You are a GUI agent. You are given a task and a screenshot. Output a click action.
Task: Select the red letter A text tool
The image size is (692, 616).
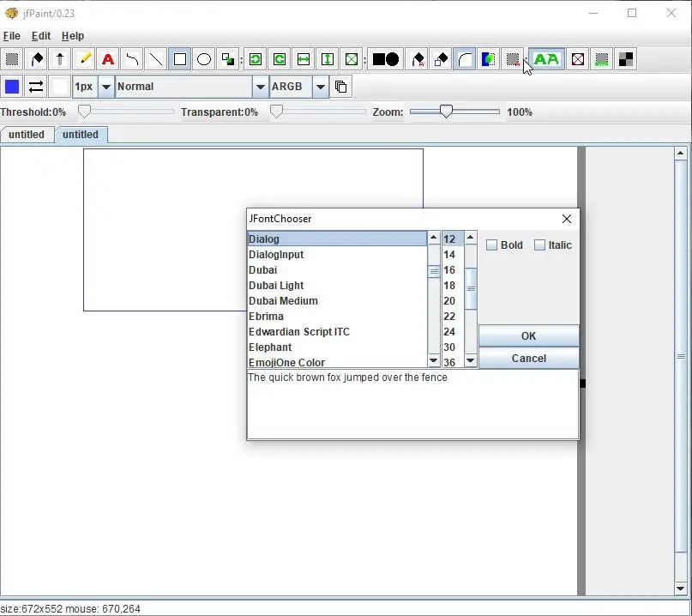(108, 59)
